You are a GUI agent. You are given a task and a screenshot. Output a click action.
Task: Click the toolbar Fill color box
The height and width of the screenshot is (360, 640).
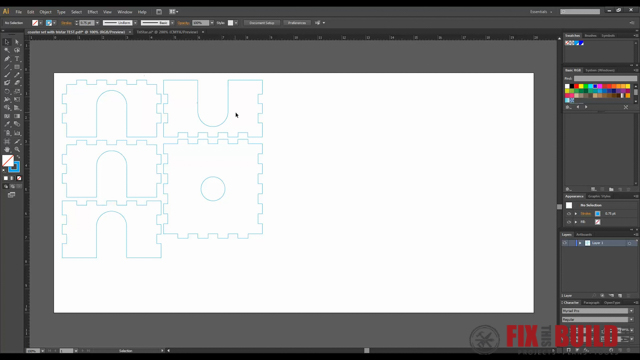[x=8, y=160]
